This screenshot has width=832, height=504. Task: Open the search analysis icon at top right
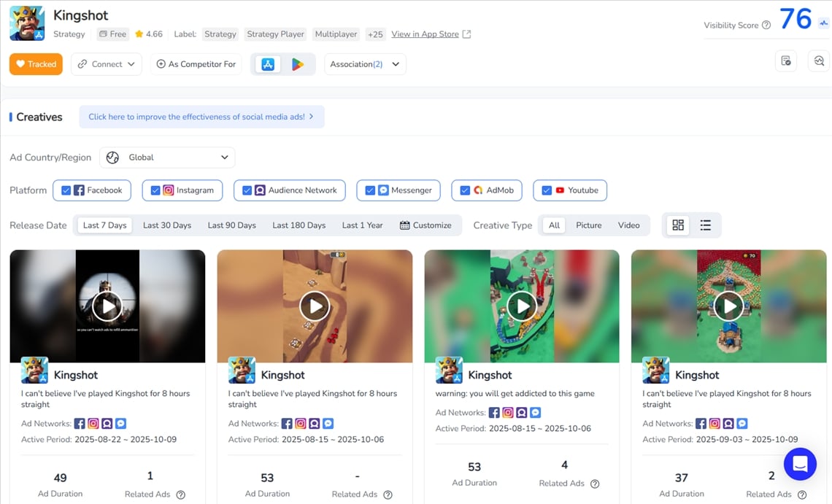pyautogui.click(x=819, y=61)
